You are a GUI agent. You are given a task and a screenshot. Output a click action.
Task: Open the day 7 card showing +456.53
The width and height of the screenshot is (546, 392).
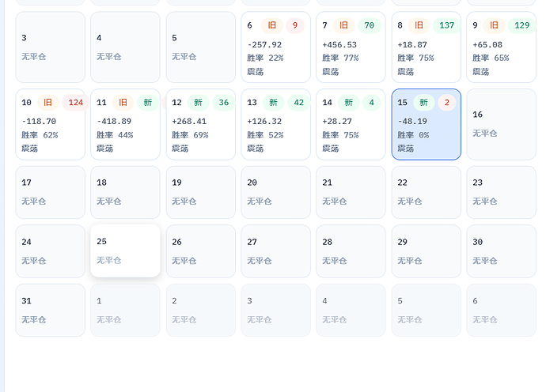click(351, 47)
